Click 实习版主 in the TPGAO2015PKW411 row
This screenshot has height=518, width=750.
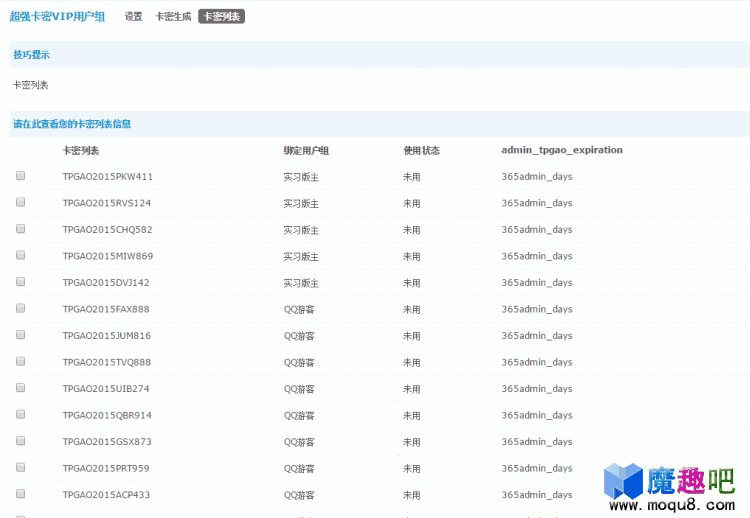click(x=301, y=177)
